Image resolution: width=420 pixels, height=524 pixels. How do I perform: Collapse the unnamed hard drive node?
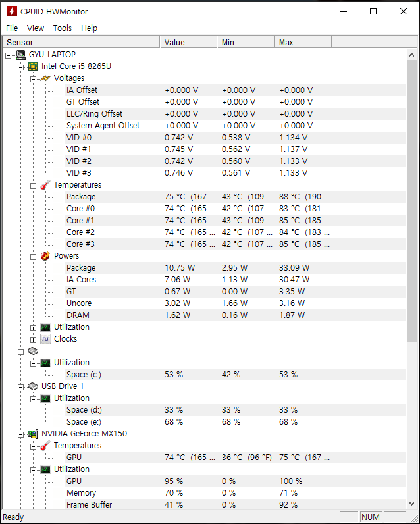tap(20, 352)
